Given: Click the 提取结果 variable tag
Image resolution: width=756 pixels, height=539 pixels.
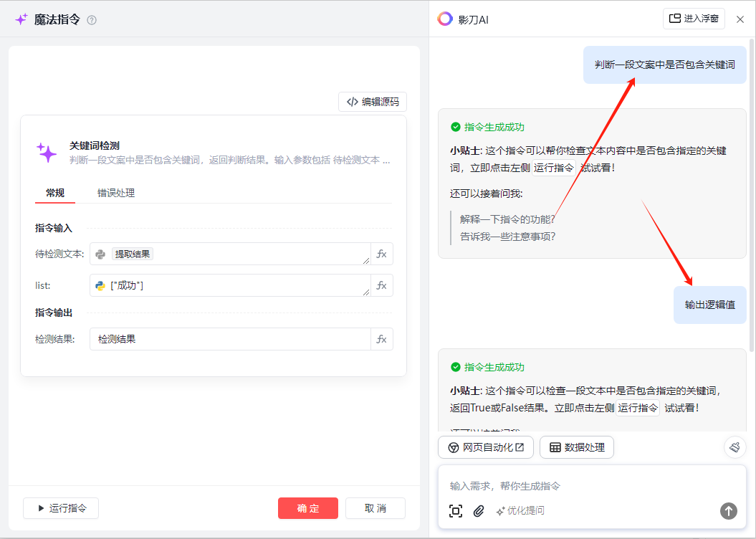Looking at the screenshot, I should pos(133,254).
